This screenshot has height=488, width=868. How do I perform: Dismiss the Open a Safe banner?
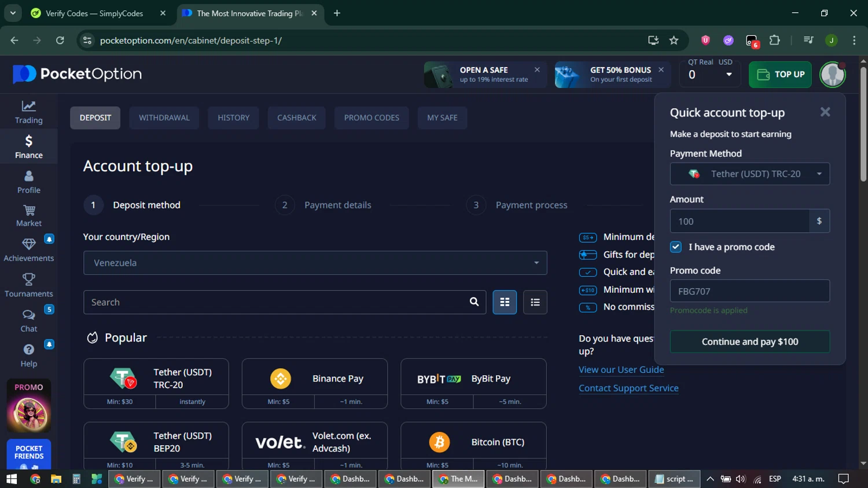pyautogui.click(x=537, y=69)
